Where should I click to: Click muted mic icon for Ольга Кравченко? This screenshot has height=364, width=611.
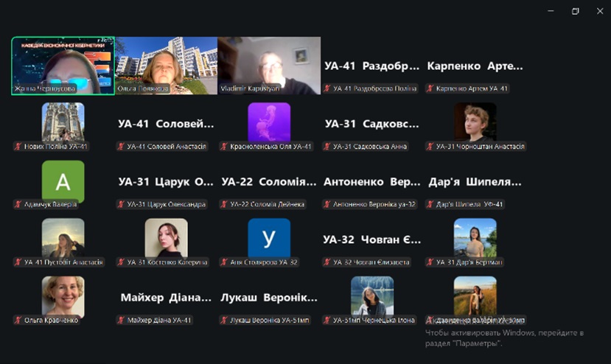[x=18, y=321]
